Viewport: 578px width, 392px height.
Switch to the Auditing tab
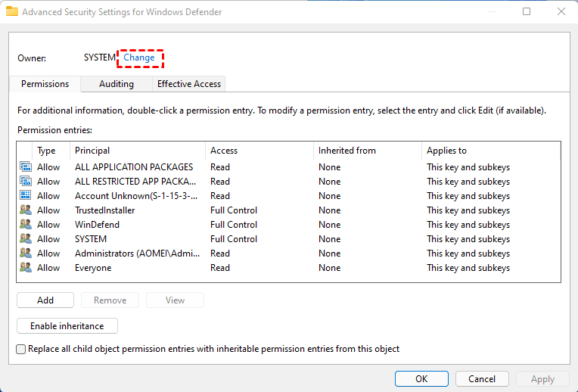[116, 84]
